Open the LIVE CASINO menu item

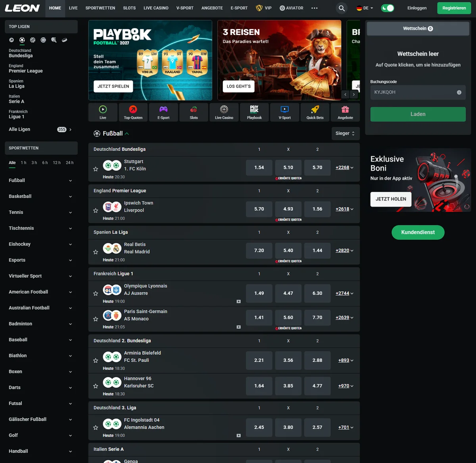[156, 8]
